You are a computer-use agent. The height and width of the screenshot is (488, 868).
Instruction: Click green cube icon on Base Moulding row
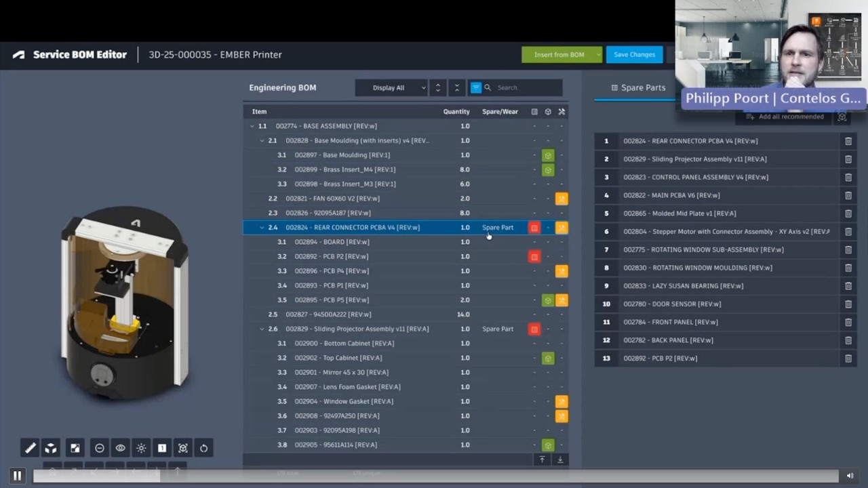pos(548,155)
